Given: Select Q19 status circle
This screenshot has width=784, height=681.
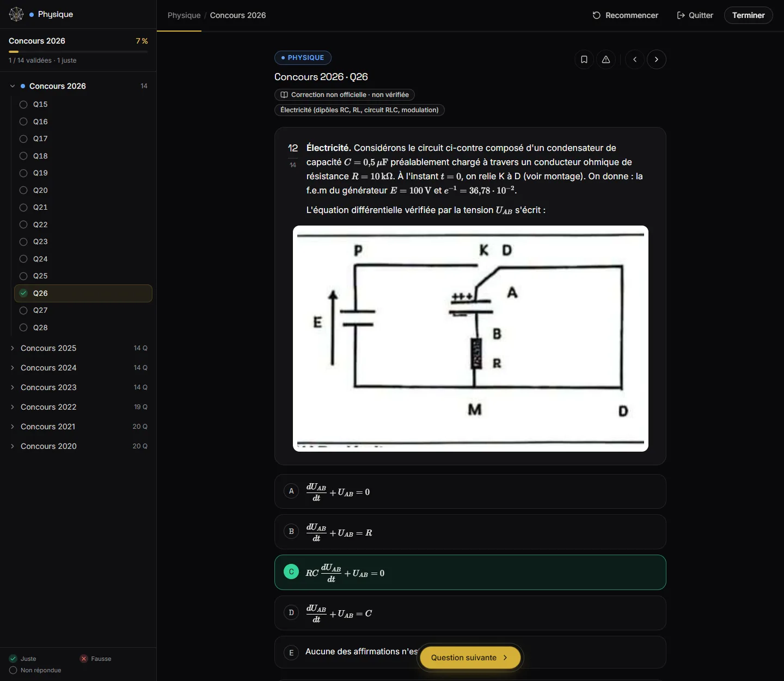Looking at the screenshot, I should [x=23, y=173].
